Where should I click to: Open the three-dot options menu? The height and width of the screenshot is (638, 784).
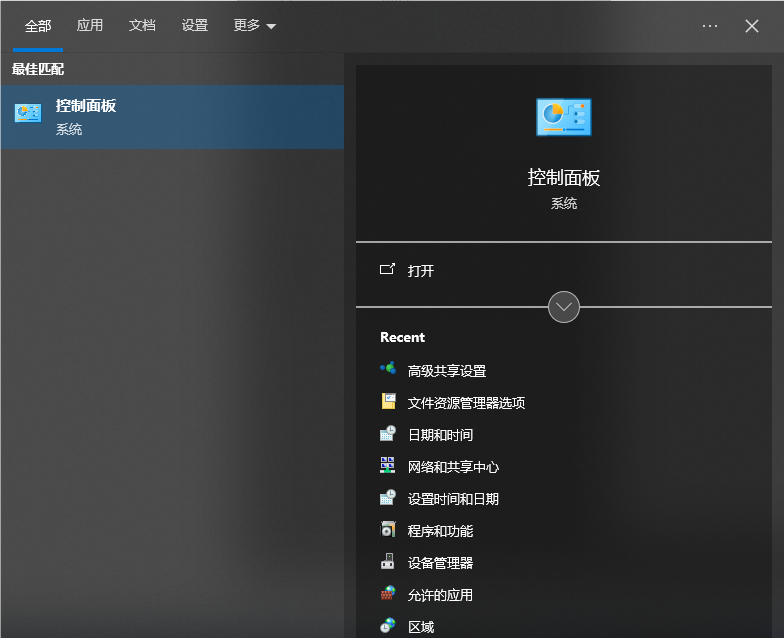[x=710, y=26]
